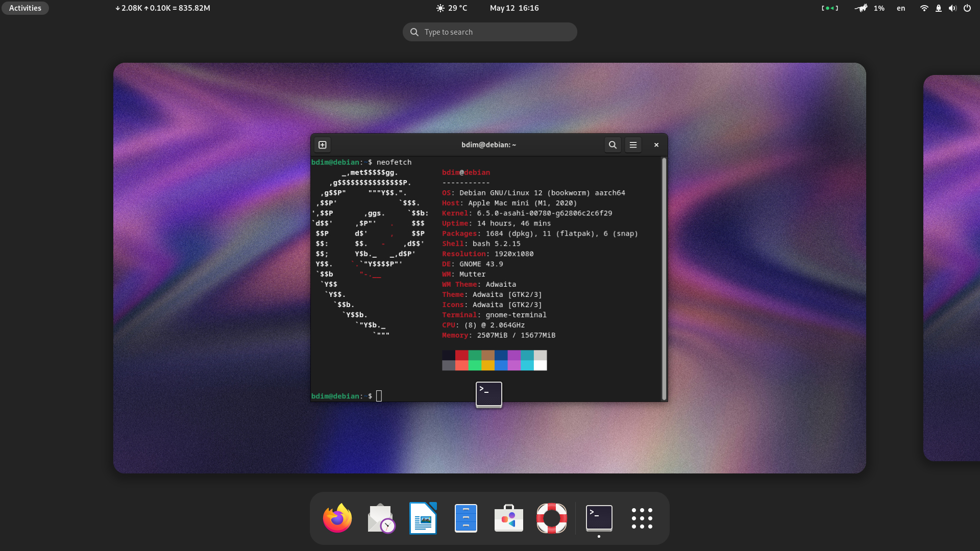This screenshot has width=980, height=551.
Task: Open the terminal search icon
Action: point(612,144)
